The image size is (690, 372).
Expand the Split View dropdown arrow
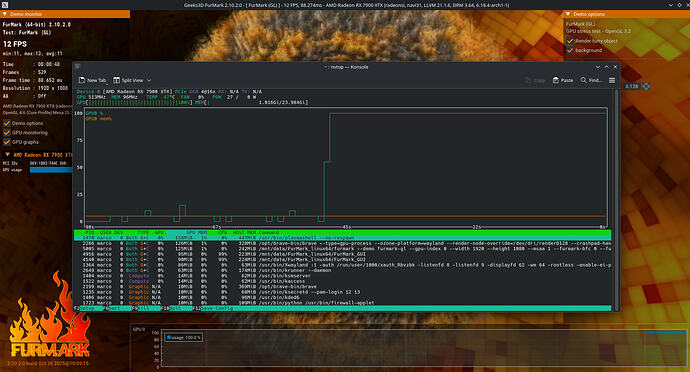tap(149, 80)
